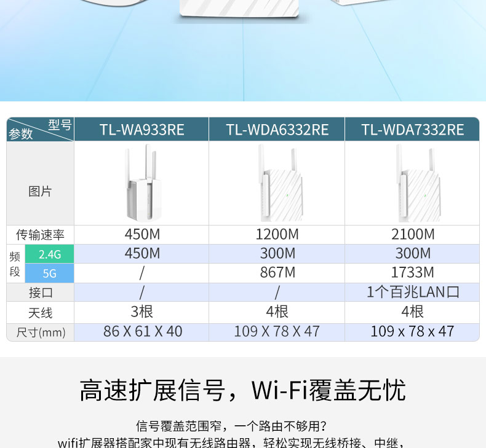Click the 109 X 78 X 47 cell under TL-WDA6332RE
486x448 pixels.
(277, 331)
